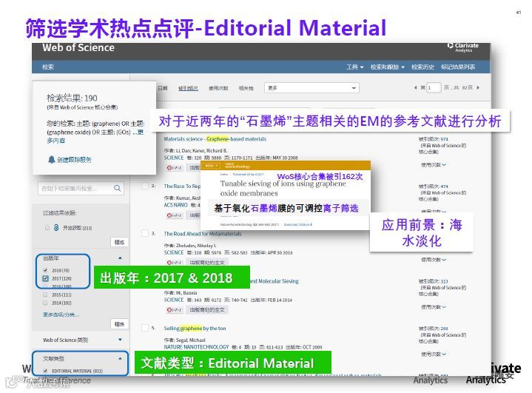Image resolution: width=532 pixels, height=393 pixels.
Task: Open article Selling graphene by the ton
Action: [x=195, y=328]
